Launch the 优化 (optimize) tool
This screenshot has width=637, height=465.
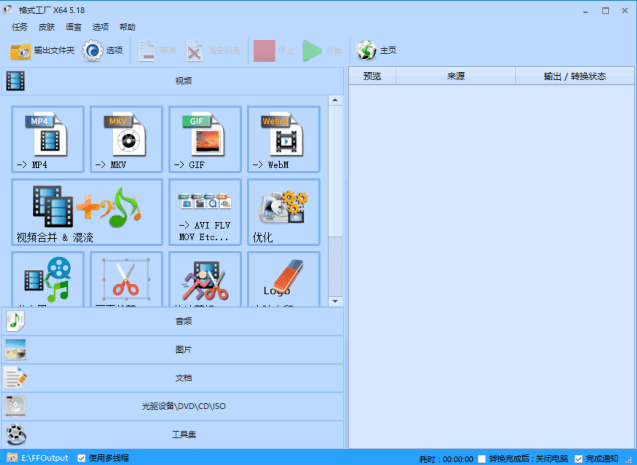[284, 212]
